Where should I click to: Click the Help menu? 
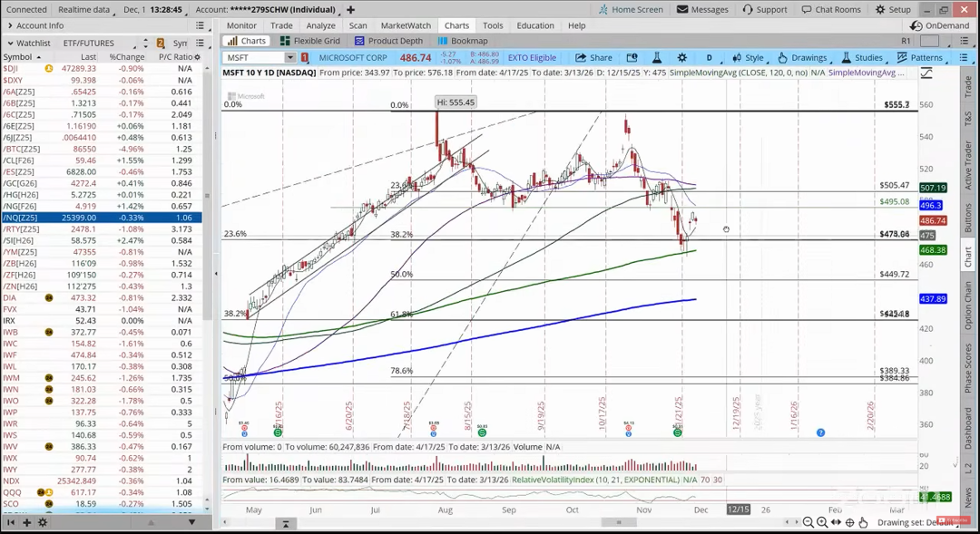pos(577,25)
